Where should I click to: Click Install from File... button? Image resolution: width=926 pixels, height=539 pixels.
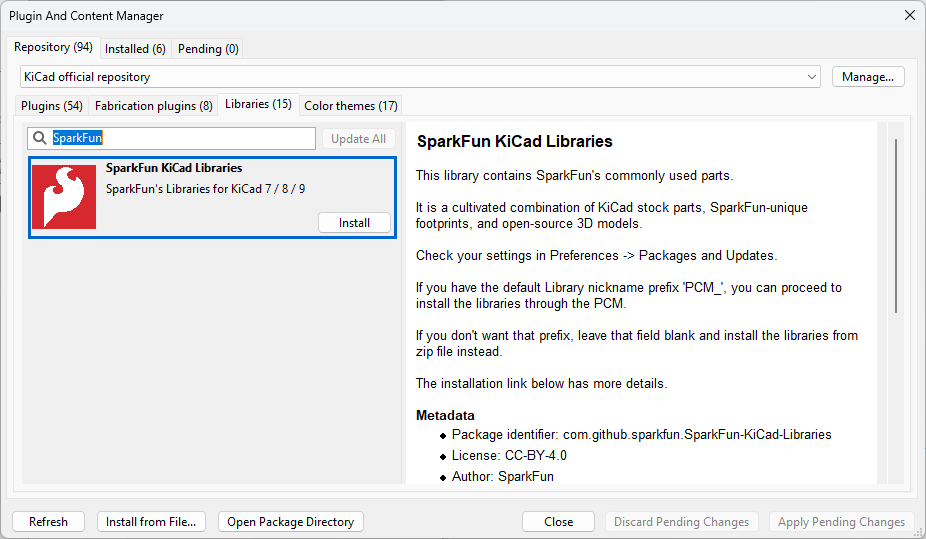click(x=151, y=522)
